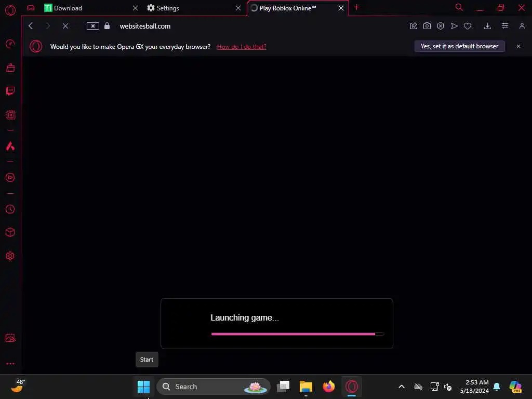Click the taskbar Search box
Image resolution: width=532 pixels, height=399 pixels.
tap(214, 387)
